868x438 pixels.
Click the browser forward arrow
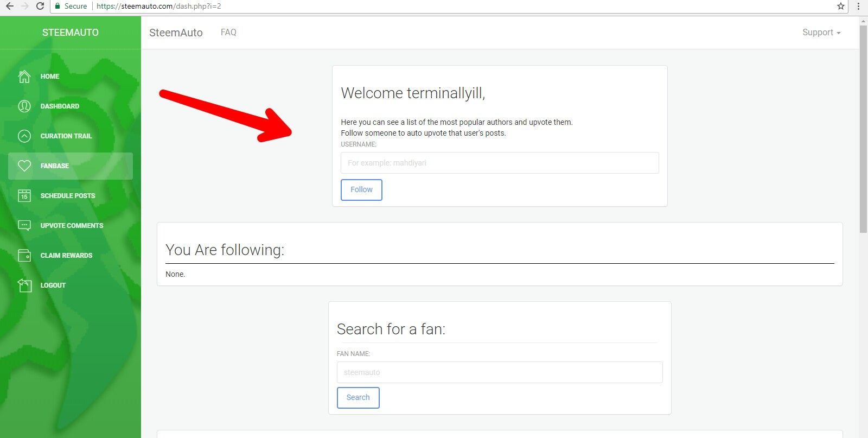click(24, 6)
